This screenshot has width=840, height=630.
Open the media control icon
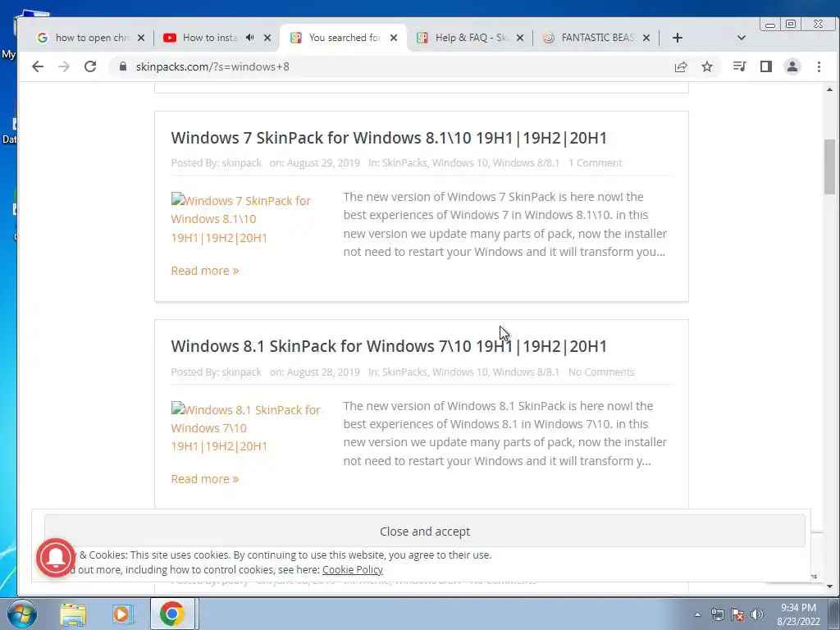(740, 66)
